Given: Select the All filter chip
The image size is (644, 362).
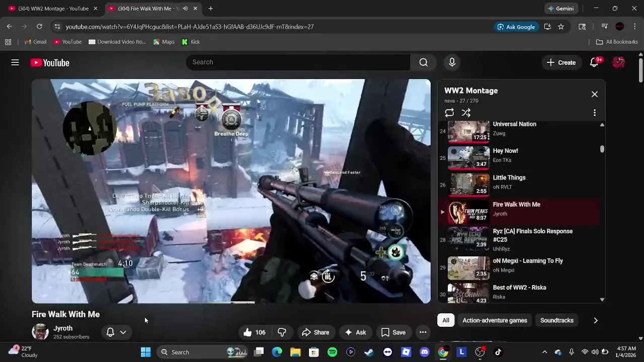Looking at the screenshot, I should point(446,320).
